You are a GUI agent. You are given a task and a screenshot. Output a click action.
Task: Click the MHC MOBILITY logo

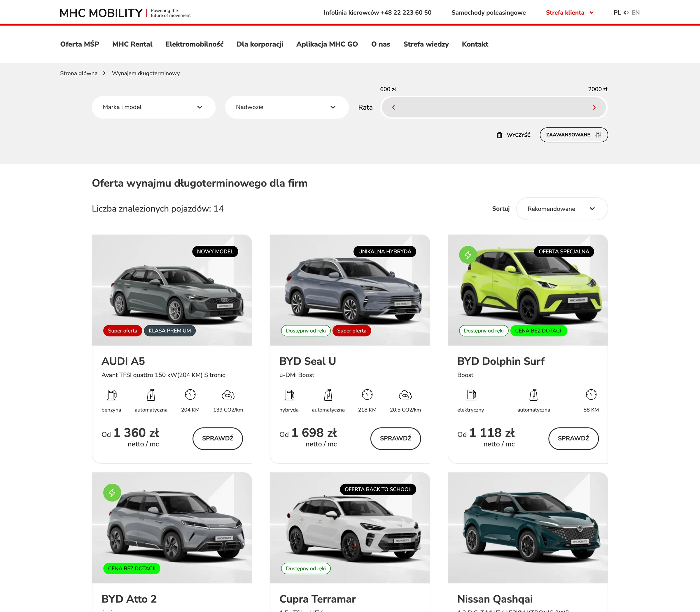pyautogui.click(x=125, y=13)
